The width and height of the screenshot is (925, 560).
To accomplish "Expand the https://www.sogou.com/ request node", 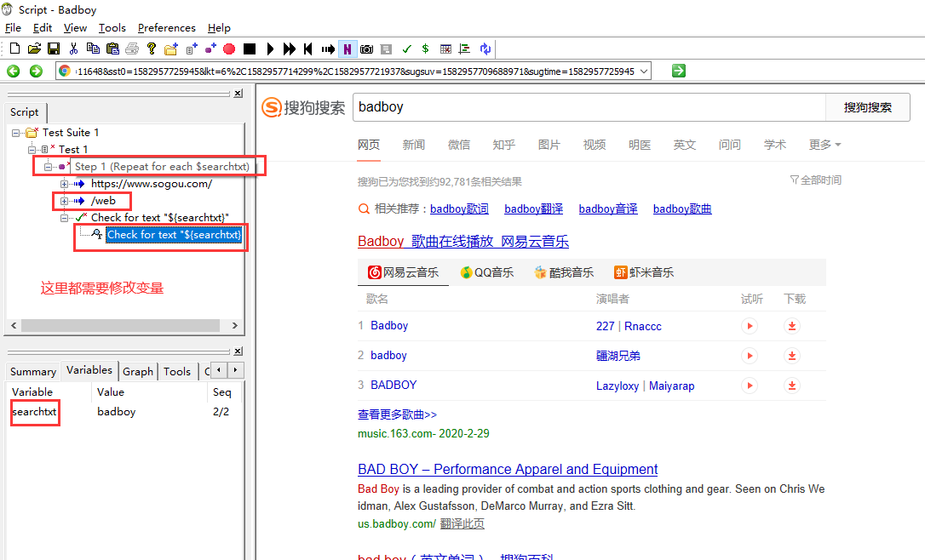I will tap(64, 184).
